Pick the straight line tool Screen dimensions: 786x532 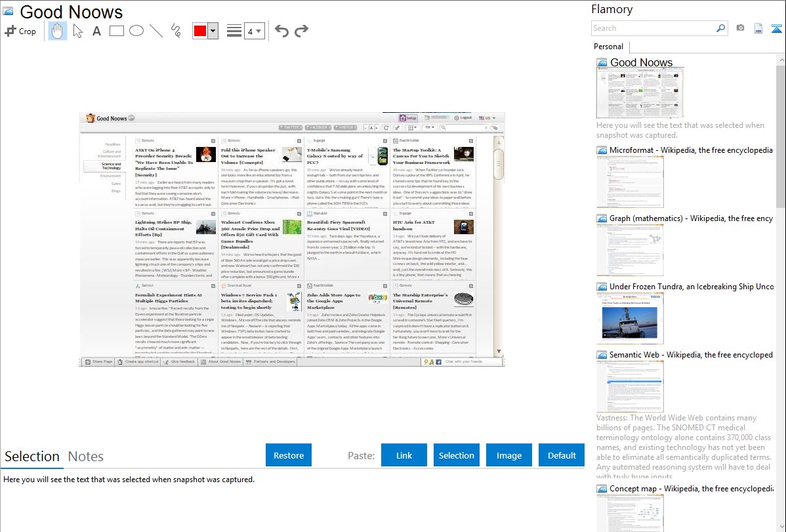coord(156,31)
